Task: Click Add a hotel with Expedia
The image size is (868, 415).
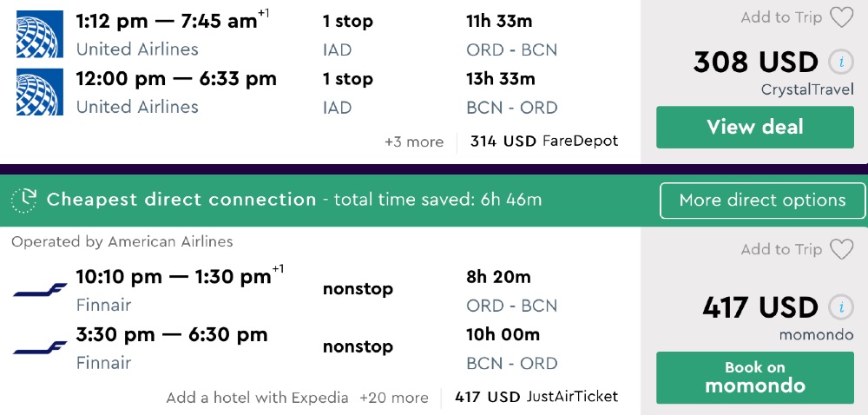Action: pos(257,398)
